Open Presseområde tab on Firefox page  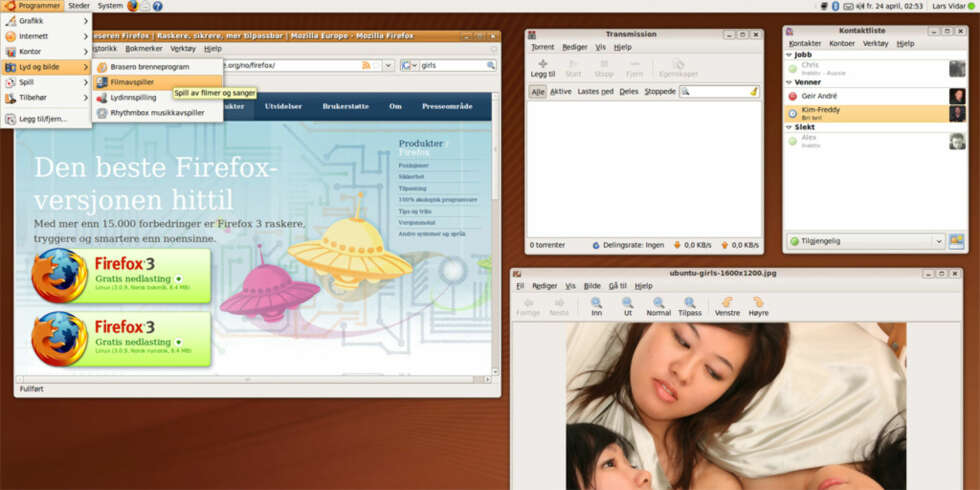(447, 106)
